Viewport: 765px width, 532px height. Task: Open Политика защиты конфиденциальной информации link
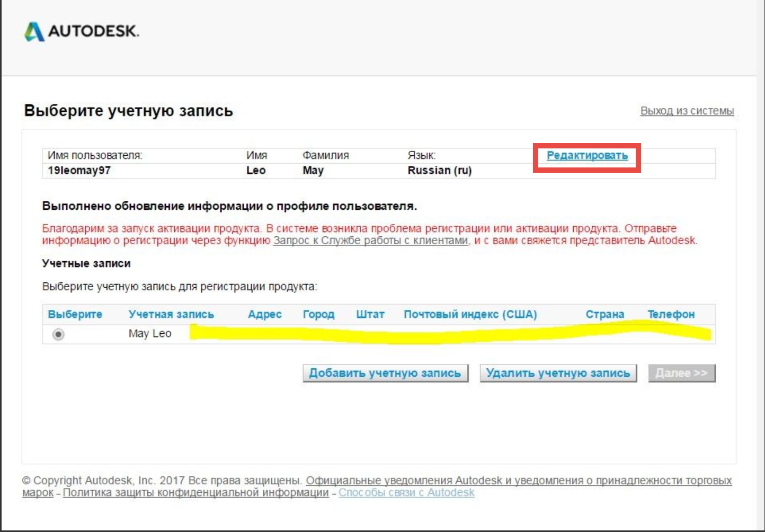click(x=196, y=493)
